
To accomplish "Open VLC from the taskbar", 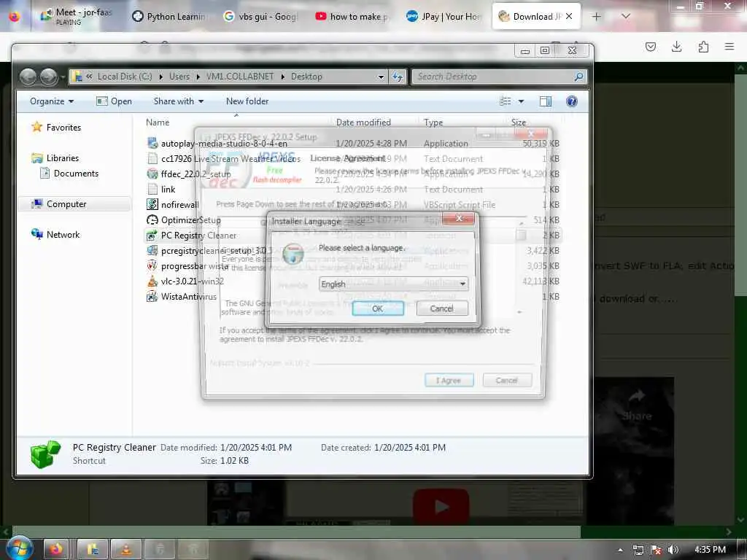I will pyautogui.click(x=125, y=550).
